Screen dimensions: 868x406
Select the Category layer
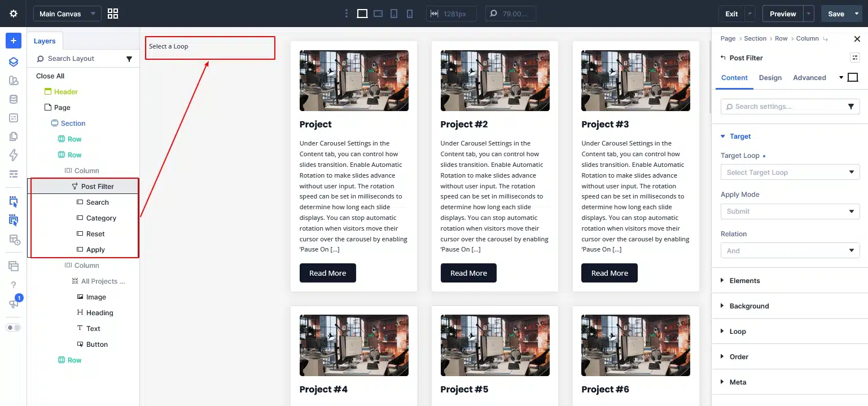coord(101,218)
